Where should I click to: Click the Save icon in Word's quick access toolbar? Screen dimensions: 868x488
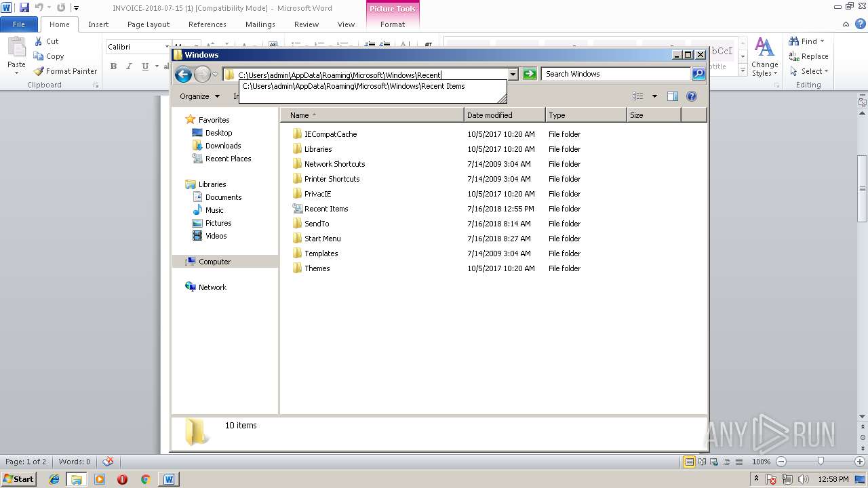tap(24, 7)
